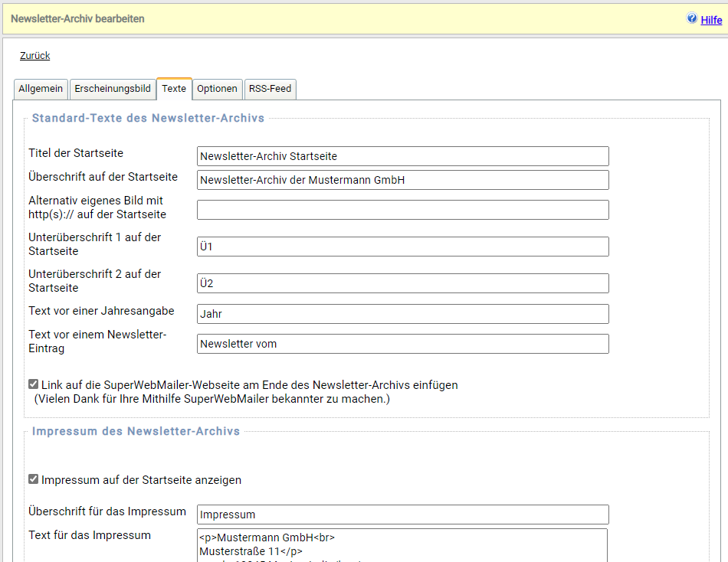
Task: Open the RSS-Feed tab
Action: pyautogui.click(x=270, y=89)
